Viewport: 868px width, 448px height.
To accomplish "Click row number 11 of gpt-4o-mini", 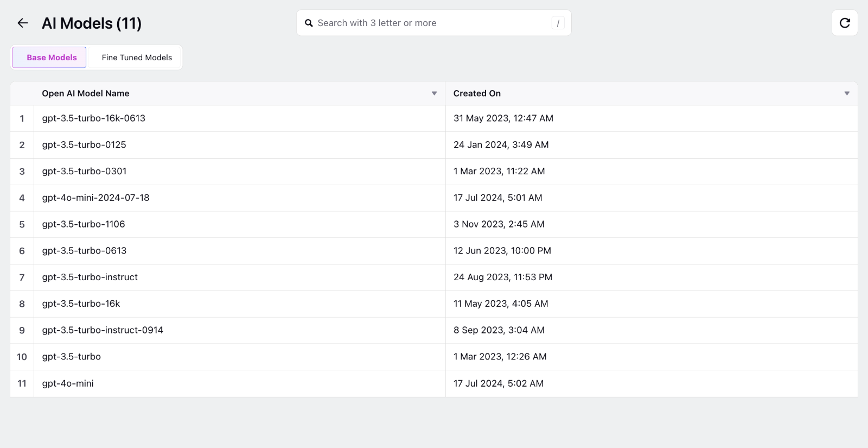I will 22,383.
